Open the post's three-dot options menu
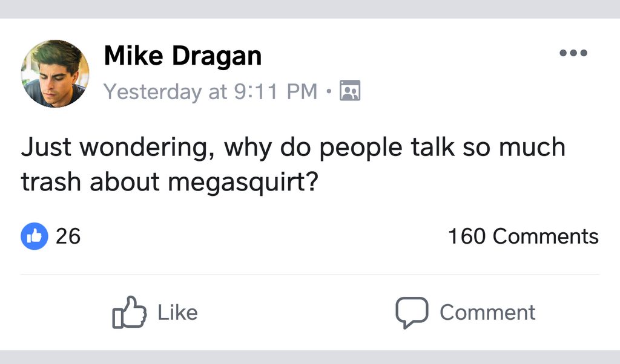Image resolution: width=620 pixels, height=364 pixels. [x=573, y=53]
